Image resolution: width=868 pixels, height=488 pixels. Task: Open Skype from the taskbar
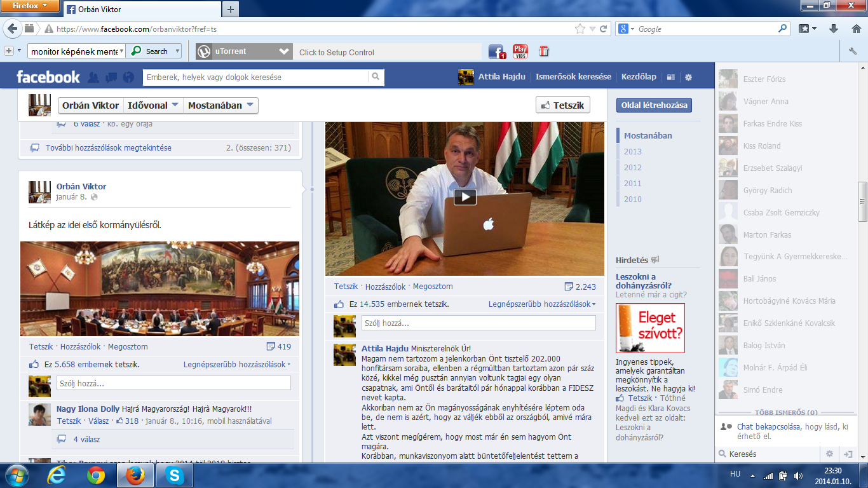point(174,475)
